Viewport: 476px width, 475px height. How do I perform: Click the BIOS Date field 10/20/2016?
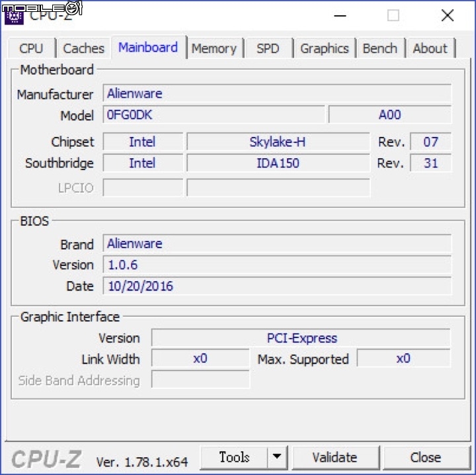(x=277, y=286)
